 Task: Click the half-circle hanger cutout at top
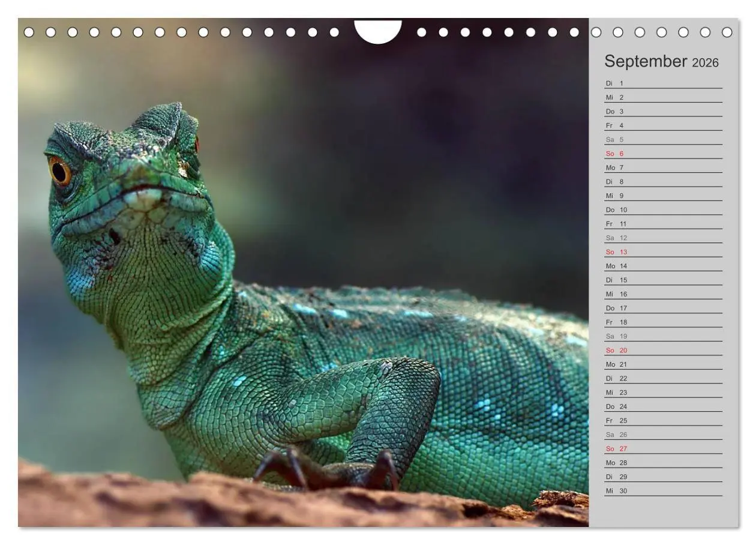click(378, 31)
